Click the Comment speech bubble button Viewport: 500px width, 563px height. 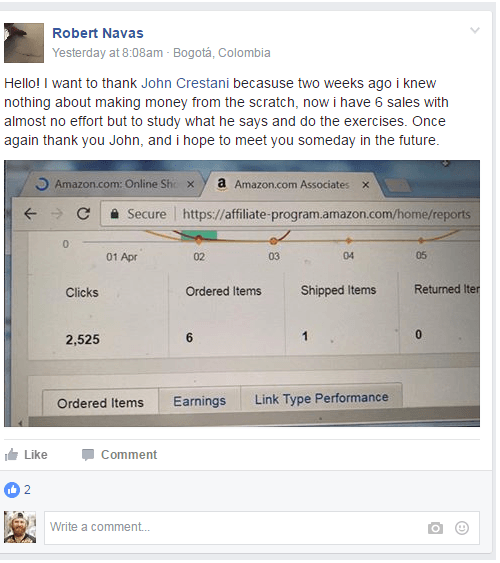[119, 455]
